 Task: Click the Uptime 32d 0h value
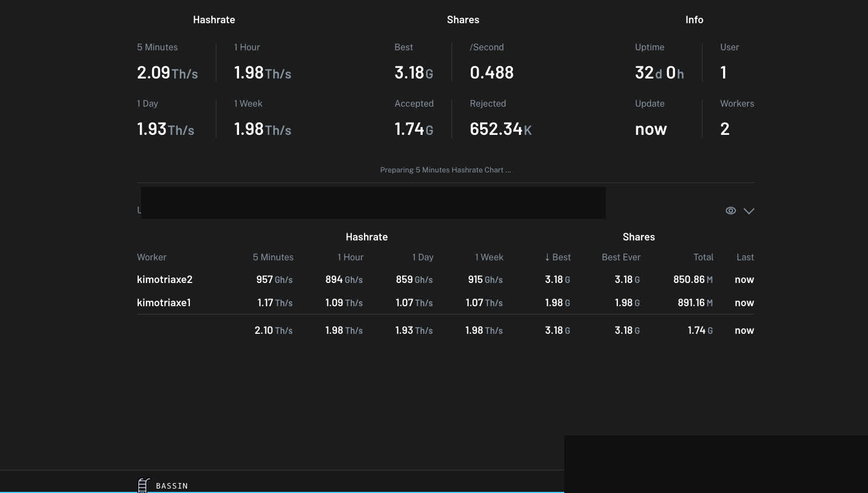pyautogui.click(x=659, y=73)
